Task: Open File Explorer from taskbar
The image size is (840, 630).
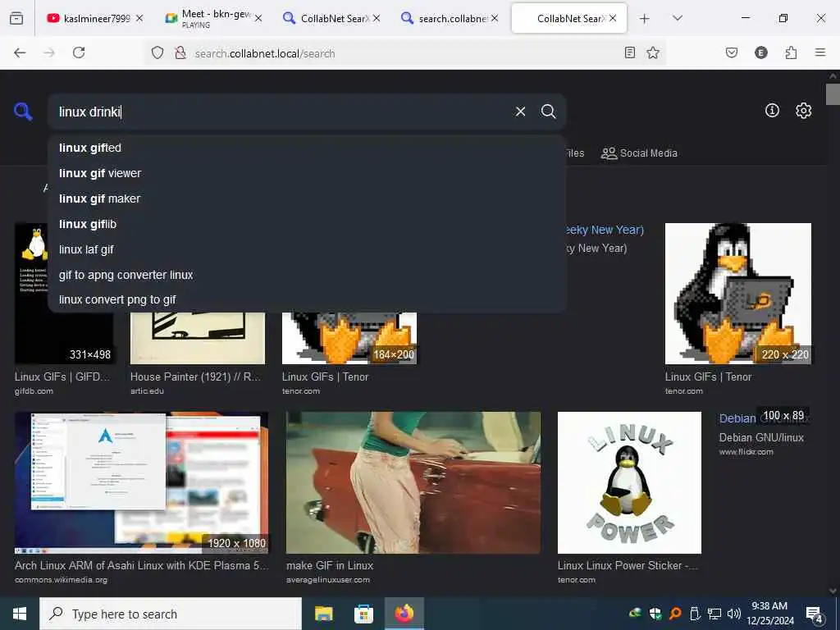Action: [323, 614]
